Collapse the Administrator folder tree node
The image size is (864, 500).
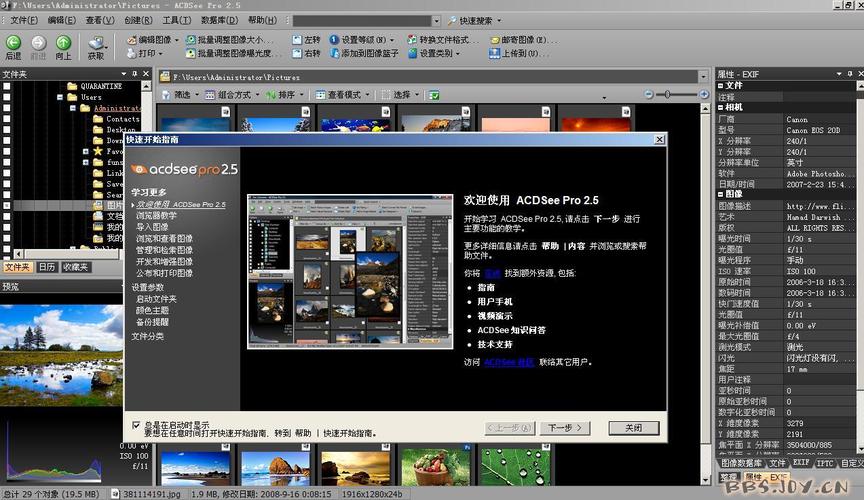73,108
